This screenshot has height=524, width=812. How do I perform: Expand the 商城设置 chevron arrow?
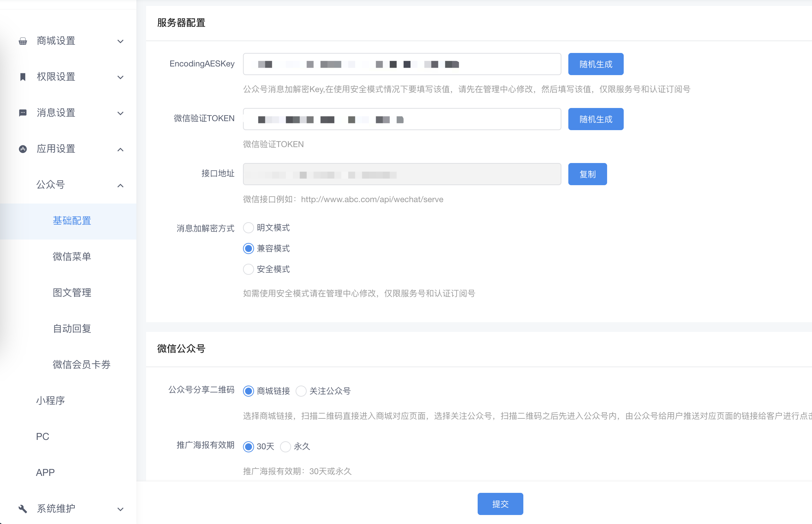tap(120, 41)
